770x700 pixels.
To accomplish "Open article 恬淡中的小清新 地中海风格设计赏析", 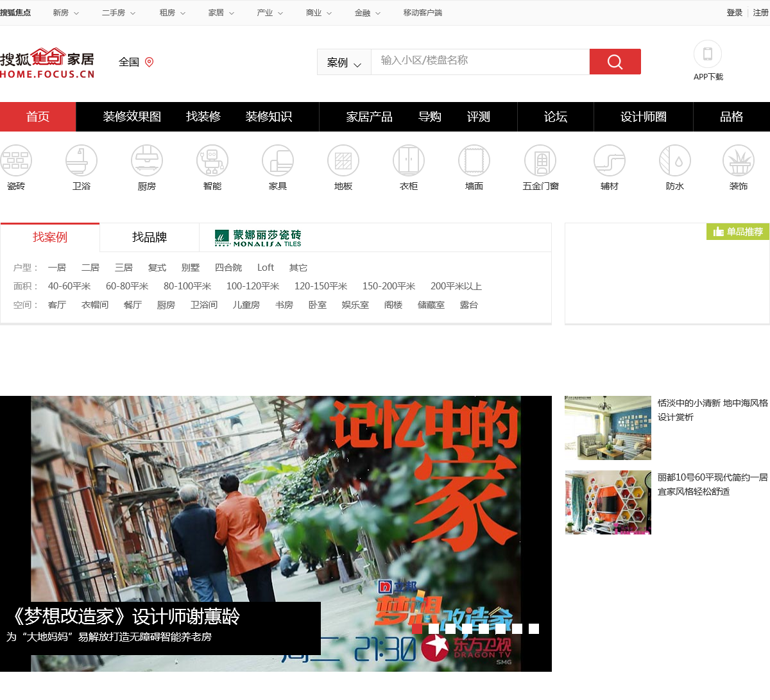I will [713, 410].
